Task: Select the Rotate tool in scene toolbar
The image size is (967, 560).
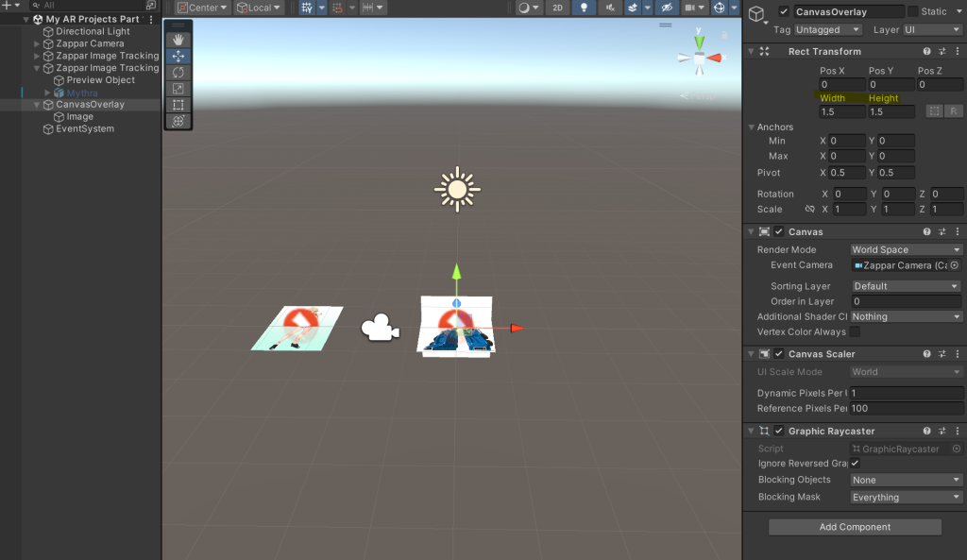Action: [178, 73]
